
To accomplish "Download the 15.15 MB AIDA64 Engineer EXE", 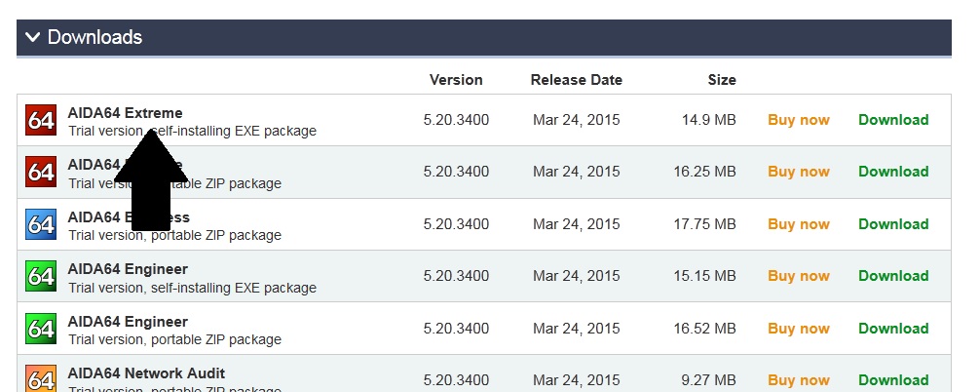I will pos(892,276).
